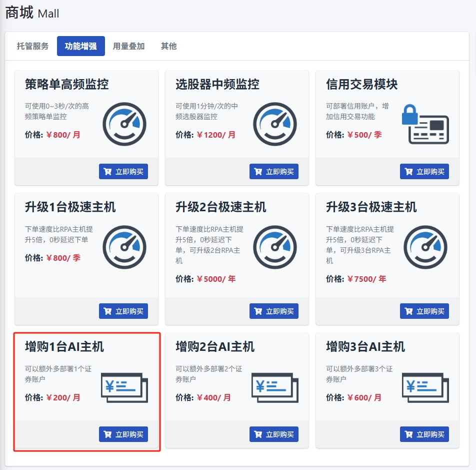Buy 策略单高频监控 with 立即购买 button
Screen dimensions: 476x470
coord(123,172)
